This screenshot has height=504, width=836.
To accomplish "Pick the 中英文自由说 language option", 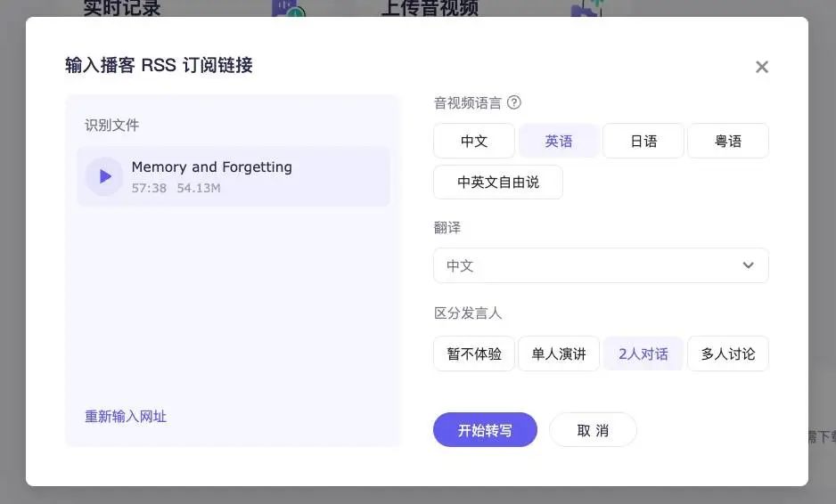I will click(x=497, y=182).
